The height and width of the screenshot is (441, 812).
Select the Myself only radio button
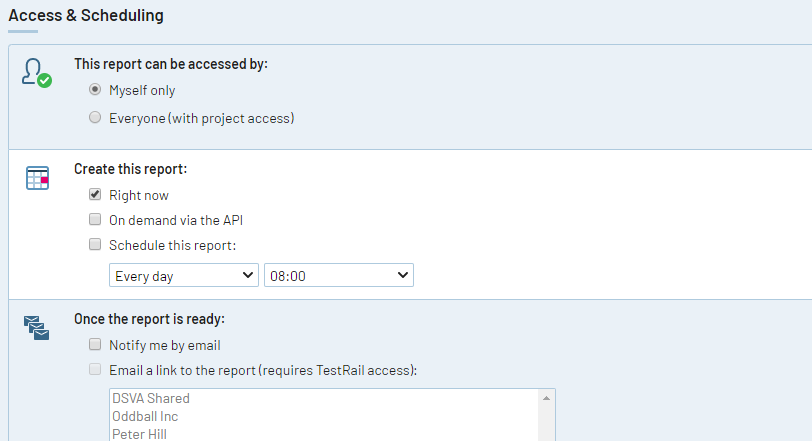coord(95,90)
